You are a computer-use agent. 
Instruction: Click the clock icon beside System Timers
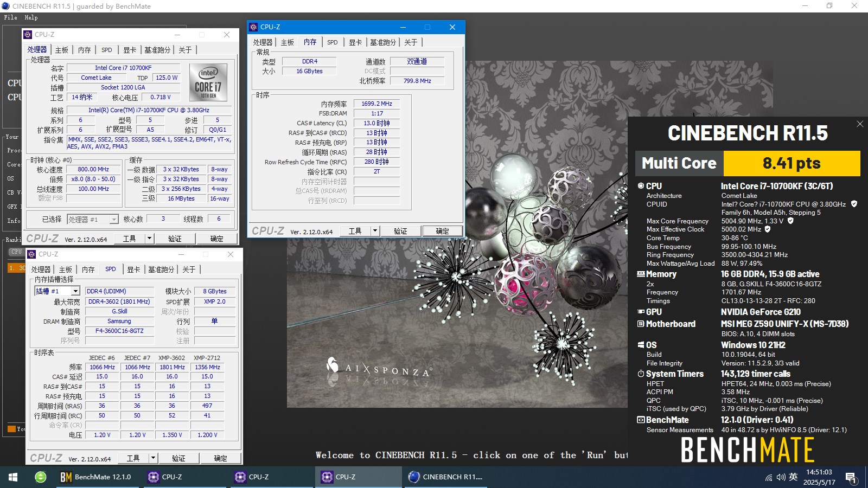point(641,374)
